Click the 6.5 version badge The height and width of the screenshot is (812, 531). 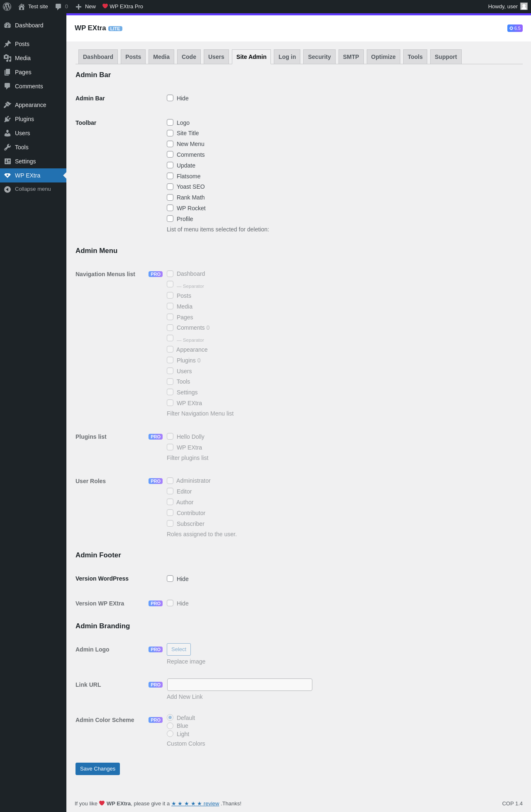pos(515,28)
